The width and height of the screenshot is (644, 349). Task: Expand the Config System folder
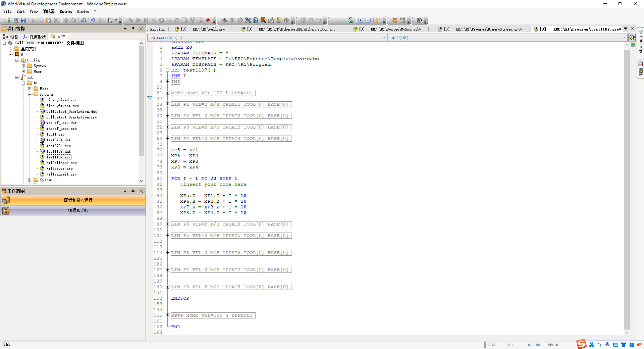(23, 66)
